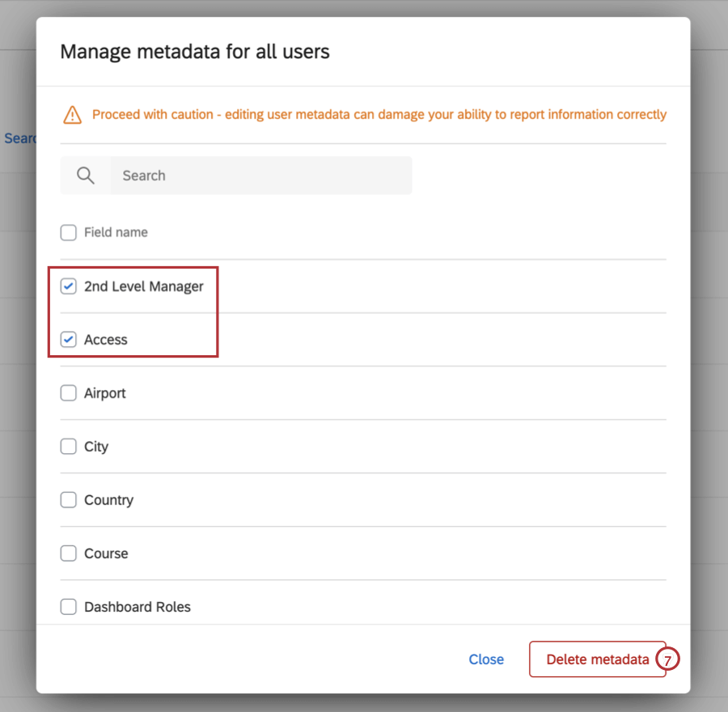The height and width of the screenshot is (712, 728).
Task: Toggle the Field name select-all checkbox
Action: 68,232
